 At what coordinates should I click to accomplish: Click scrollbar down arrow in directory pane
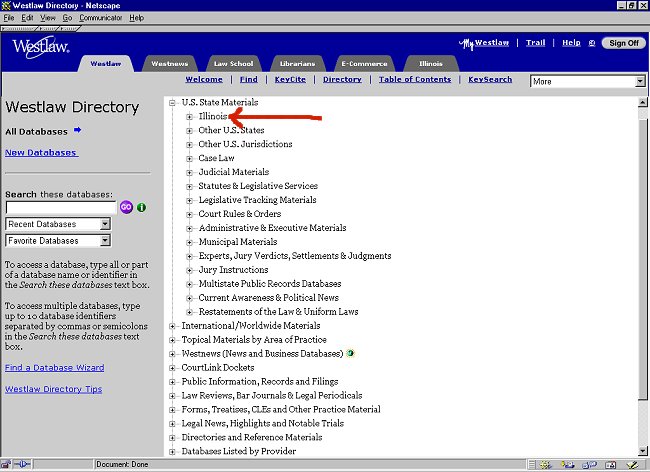(643, 451)
